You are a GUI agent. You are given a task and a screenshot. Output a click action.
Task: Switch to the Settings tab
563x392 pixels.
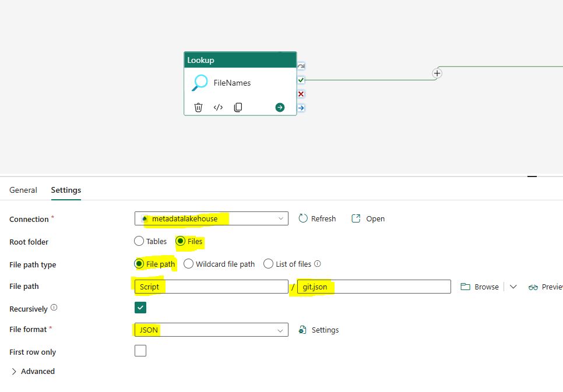[x=66, y=190]
